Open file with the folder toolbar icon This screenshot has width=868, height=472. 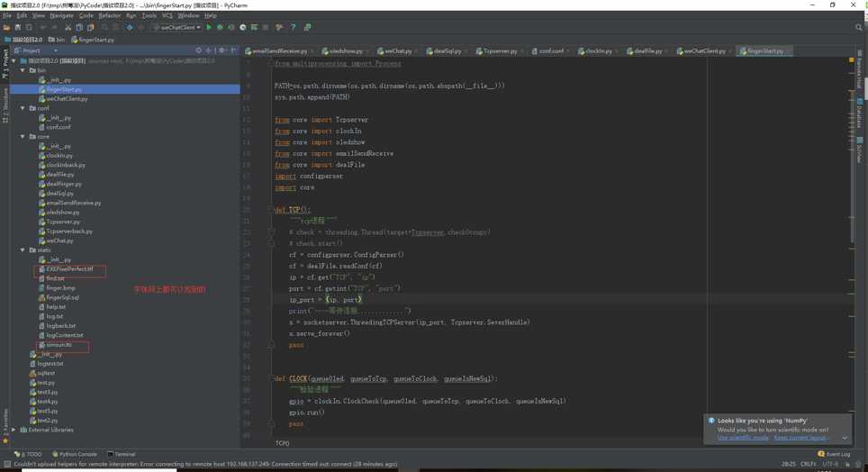(6, 27)
